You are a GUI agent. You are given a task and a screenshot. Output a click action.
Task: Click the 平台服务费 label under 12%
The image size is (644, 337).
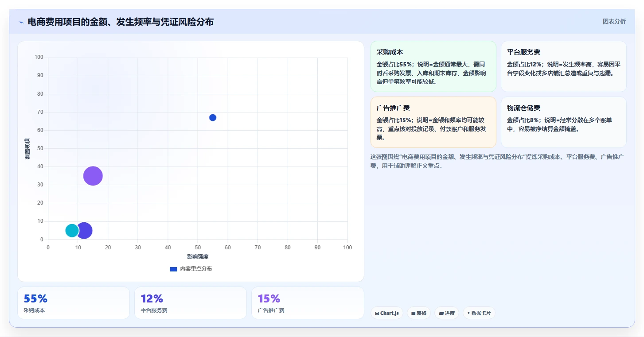coord(154,310)
